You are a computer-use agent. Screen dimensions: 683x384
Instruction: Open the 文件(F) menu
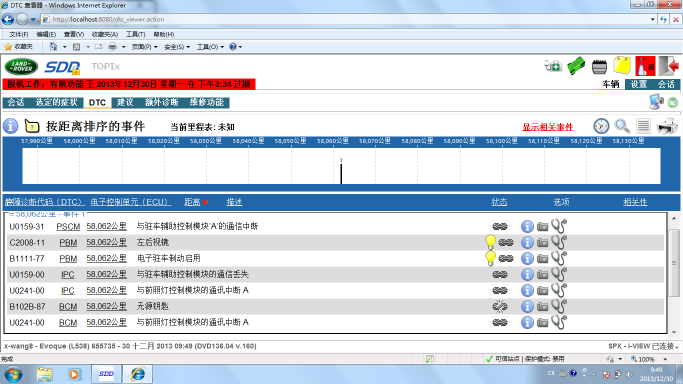point(19,34)
